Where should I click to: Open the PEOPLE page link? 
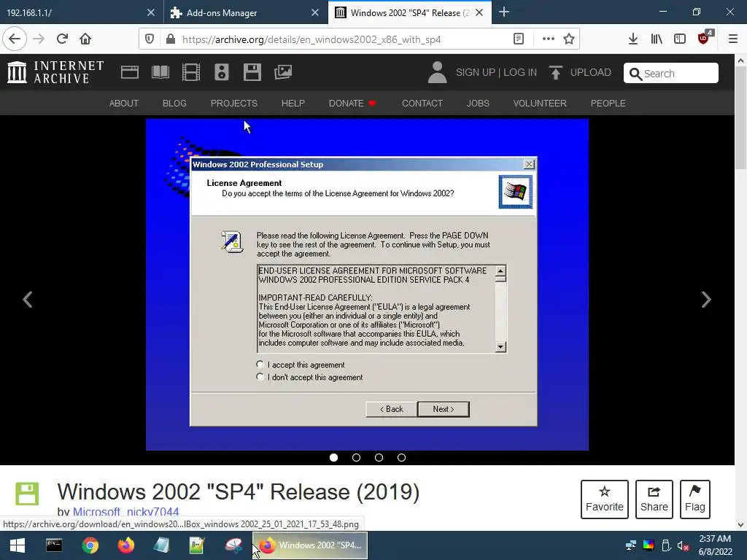click(608, 104)
